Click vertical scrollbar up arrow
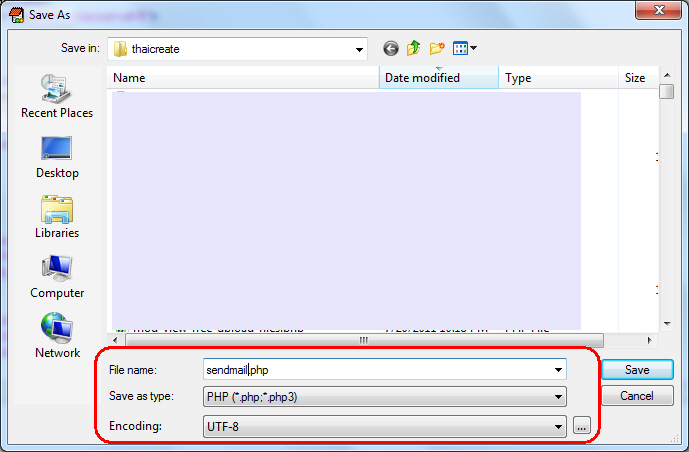Screen dimensions: 689x452 click(667, 75)
